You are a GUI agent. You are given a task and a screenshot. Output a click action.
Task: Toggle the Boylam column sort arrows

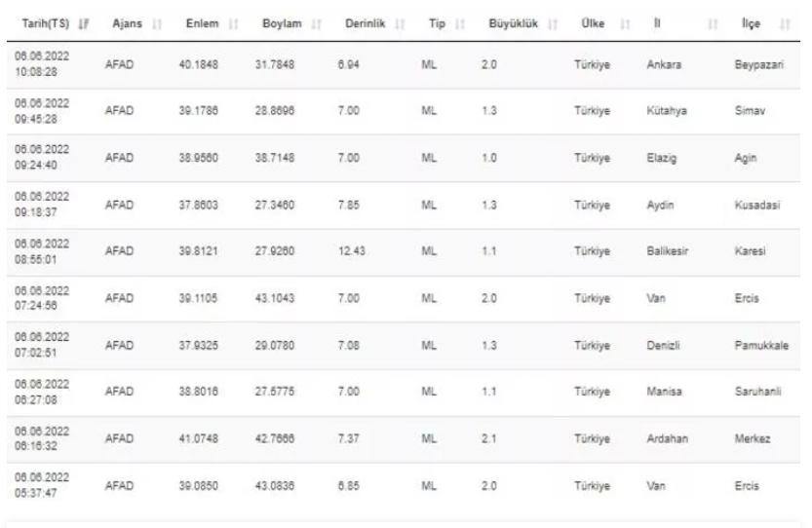(317, 23)
